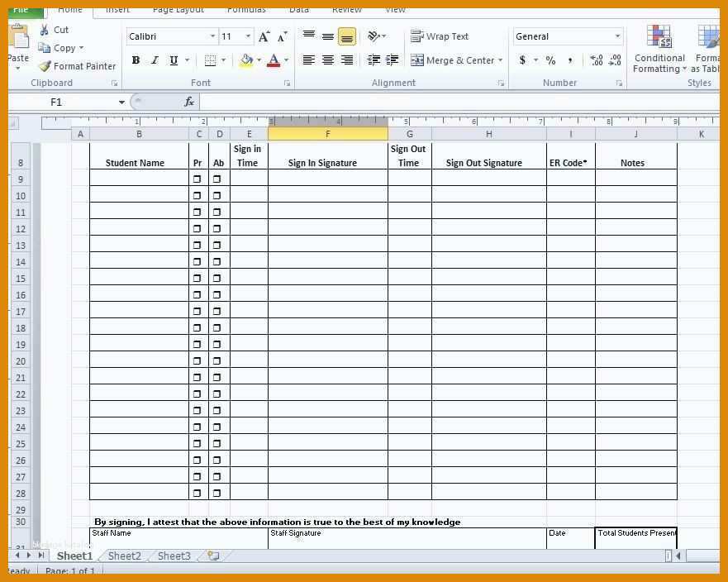
Task: Click the Cut scissors icon
Action: pos(45,31)
